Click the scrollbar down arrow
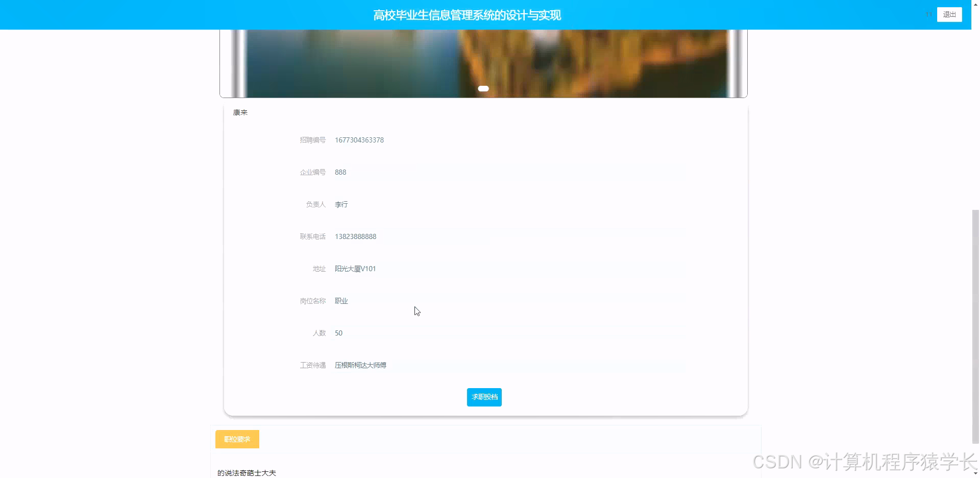980x478 pixels. click(975, 474)
